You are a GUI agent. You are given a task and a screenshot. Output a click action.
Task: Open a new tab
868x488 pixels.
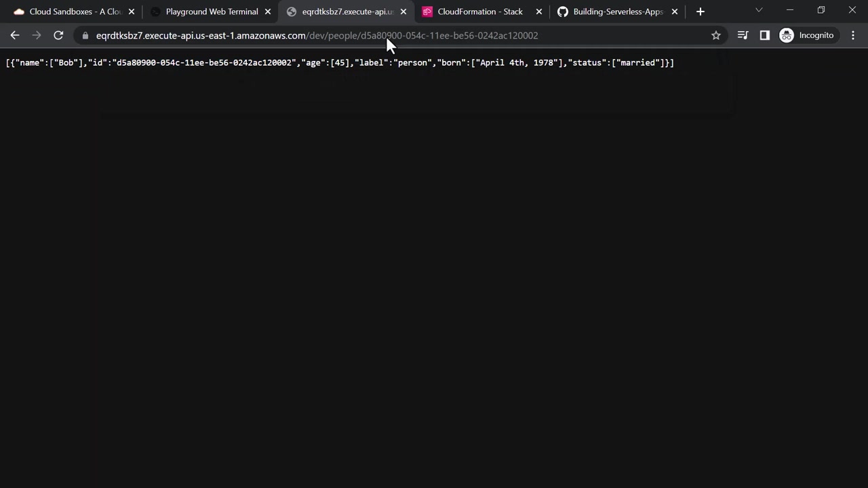click(x=701, y=12)
